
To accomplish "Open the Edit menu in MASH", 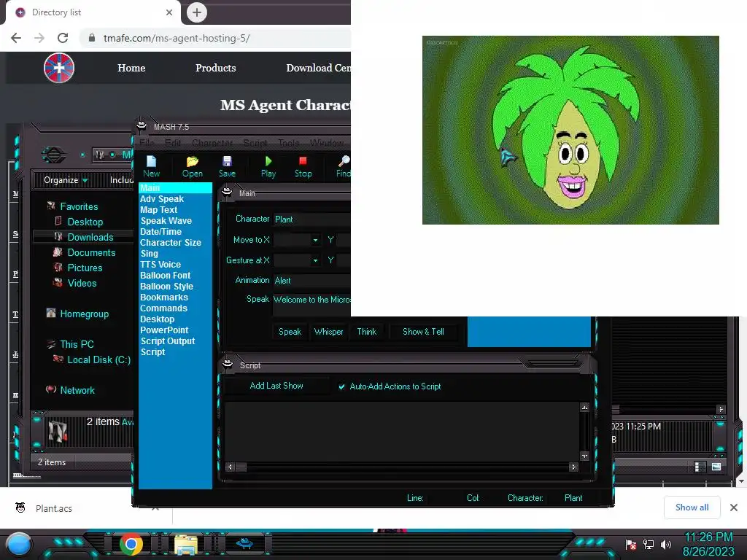I will tap(172, 142).
